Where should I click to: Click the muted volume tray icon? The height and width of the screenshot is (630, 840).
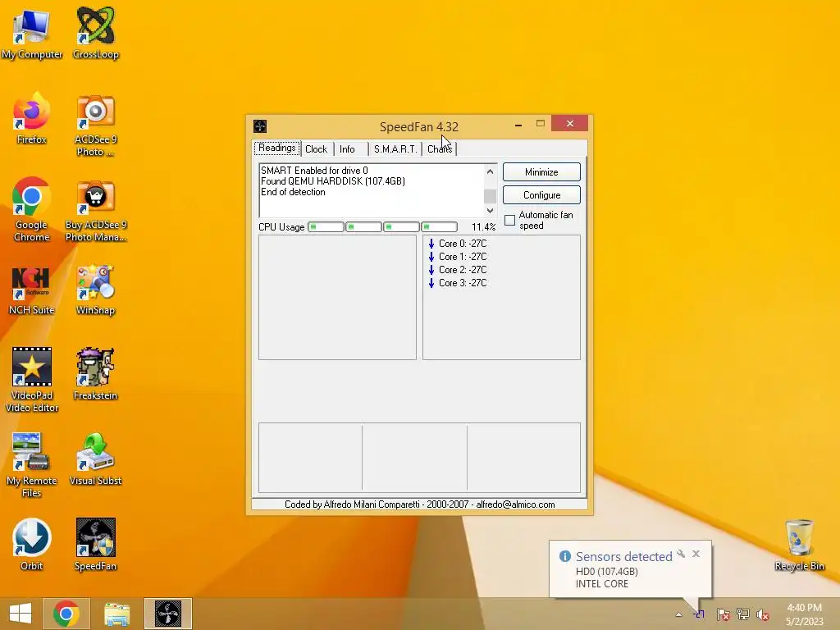click(x=763, y=614)
